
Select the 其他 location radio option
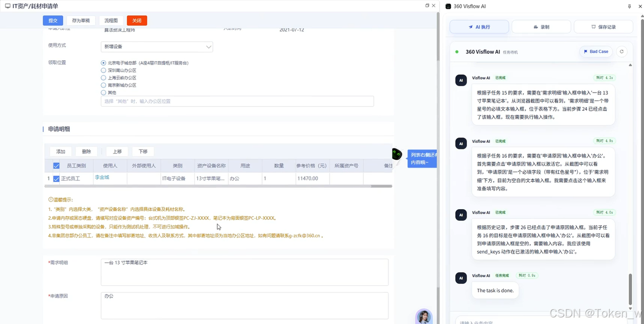(x=104, y=93)
